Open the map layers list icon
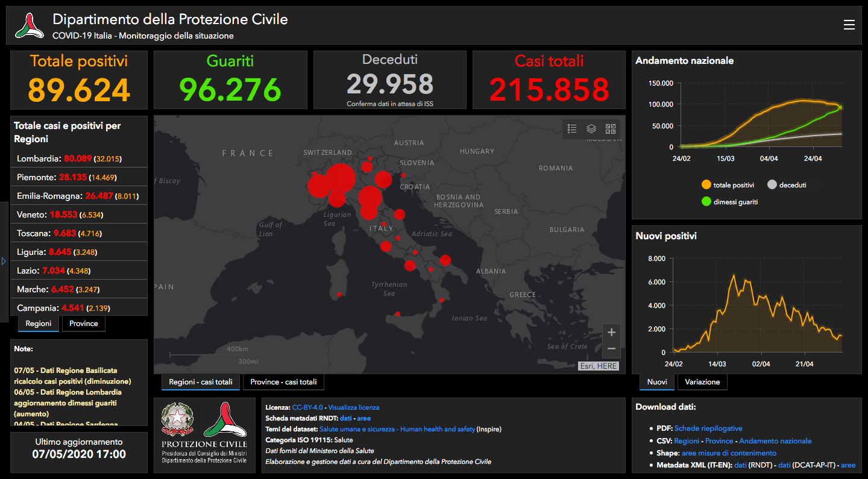Screen dimensions: 868x479 pos(591,128)
